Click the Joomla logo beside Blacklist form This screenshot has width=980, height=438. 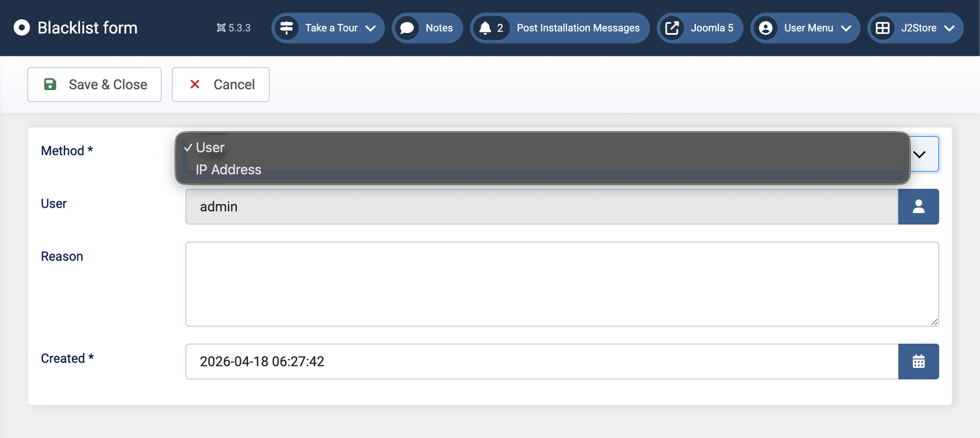pyautogui.click(x=21, y=28)
